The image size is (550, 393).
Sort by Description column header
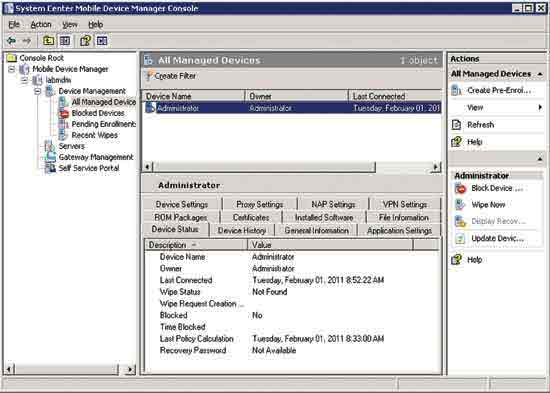196,245
